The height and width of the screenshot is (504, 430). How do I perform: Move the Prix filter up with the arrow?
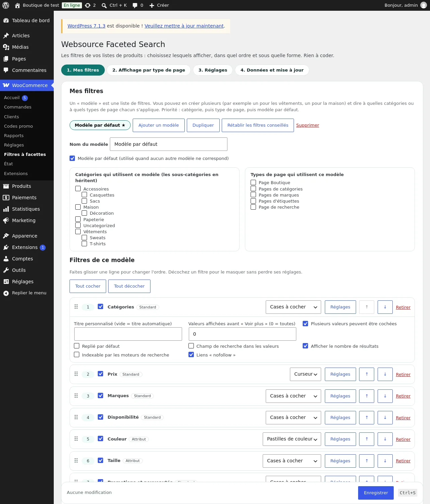[367, 374]
